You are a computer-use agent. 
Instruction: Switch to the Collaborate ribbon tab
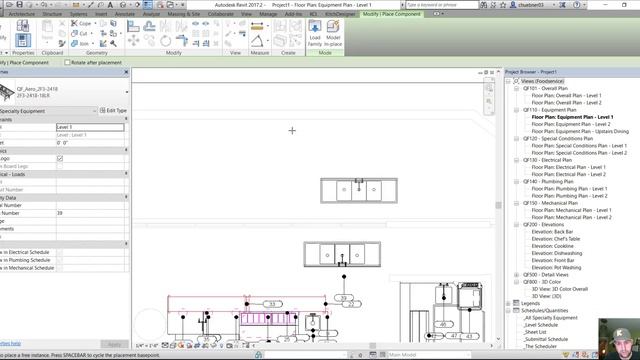tap(221, 14)
